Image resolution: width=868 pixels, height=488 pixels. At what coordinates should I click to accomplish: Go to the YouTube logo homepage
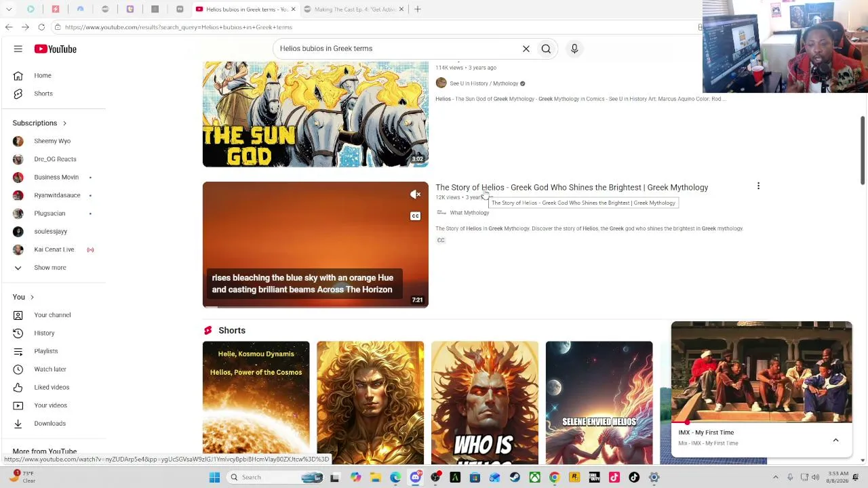click(x=56, y=49)
